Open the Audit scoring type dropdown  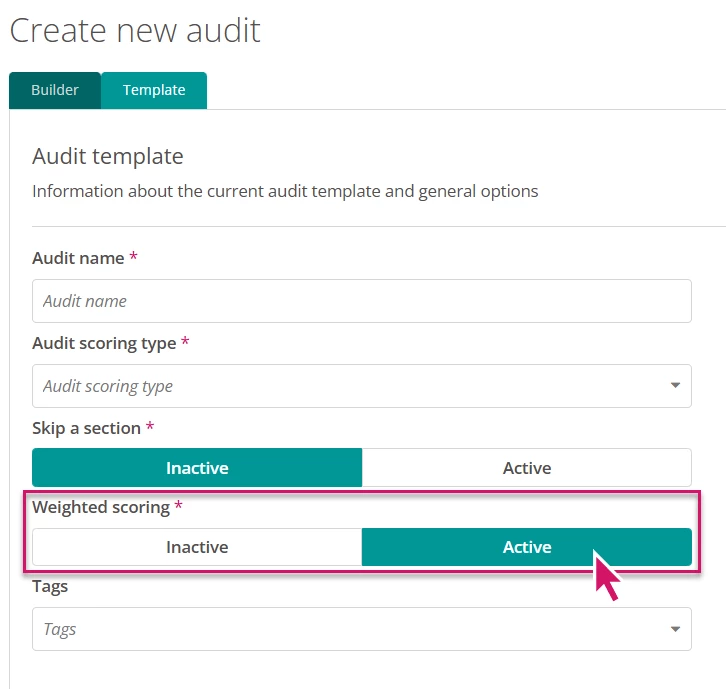pyautogui.click(x=362, y=386)
